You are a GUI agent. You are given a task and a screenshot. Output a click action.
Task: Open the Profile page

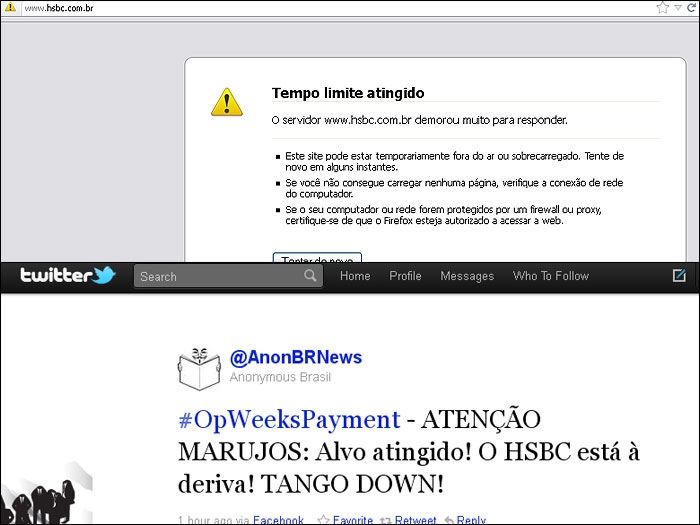pyautogui.click(x=405, y=276)
